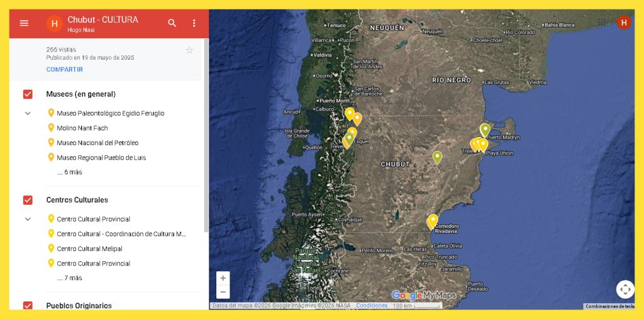Select Museo Paleontológico Egidio Feruglio
The image size is (644, 319).
[110, 114]
